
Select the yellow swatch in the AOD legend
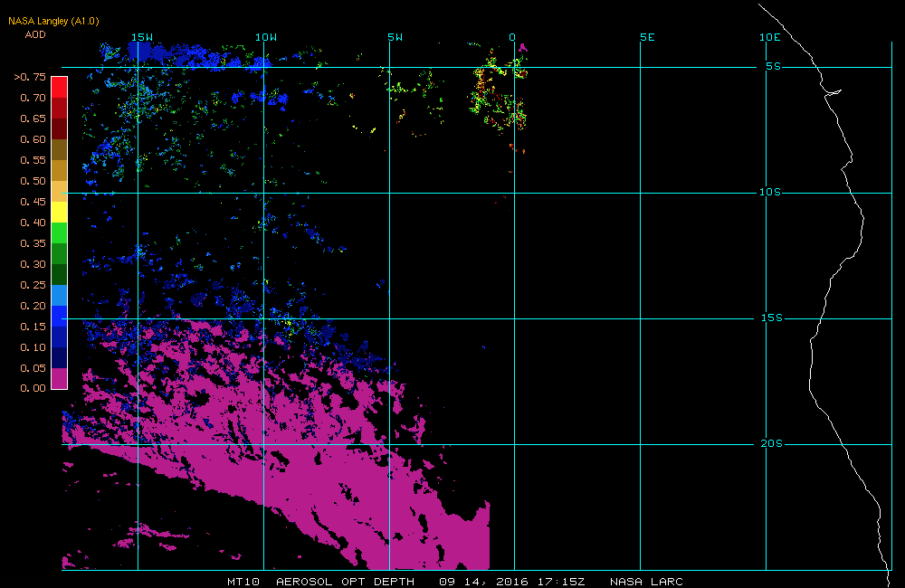[60, 212]
